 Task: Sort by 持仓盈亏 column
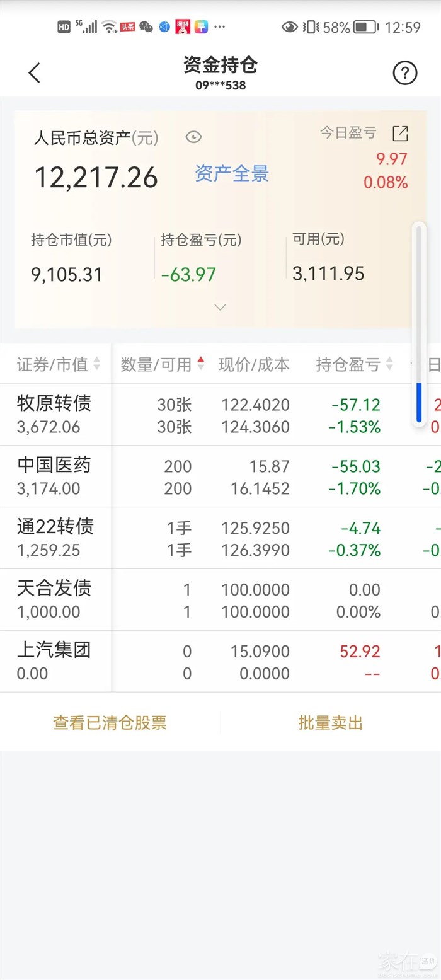coord(354,364)
